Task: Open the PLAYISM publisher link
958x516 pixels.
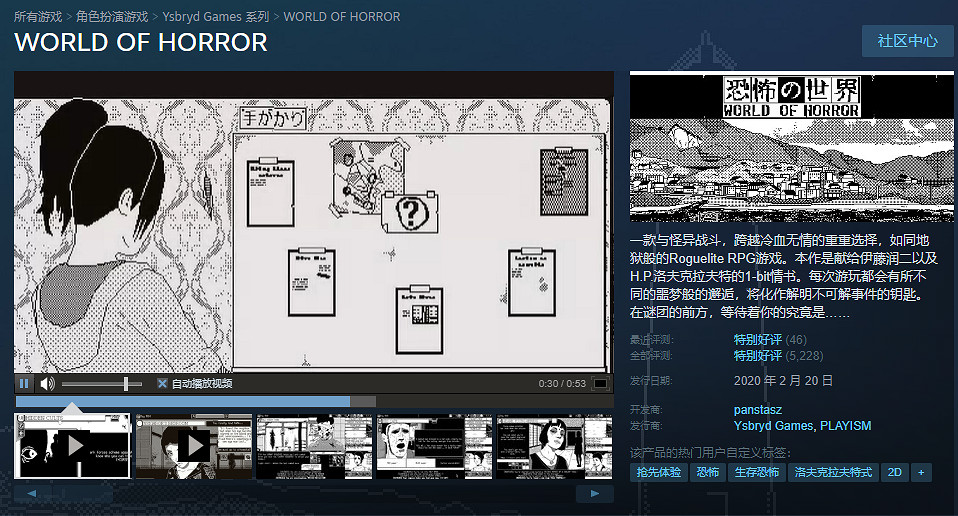Action: coord(845,426)
